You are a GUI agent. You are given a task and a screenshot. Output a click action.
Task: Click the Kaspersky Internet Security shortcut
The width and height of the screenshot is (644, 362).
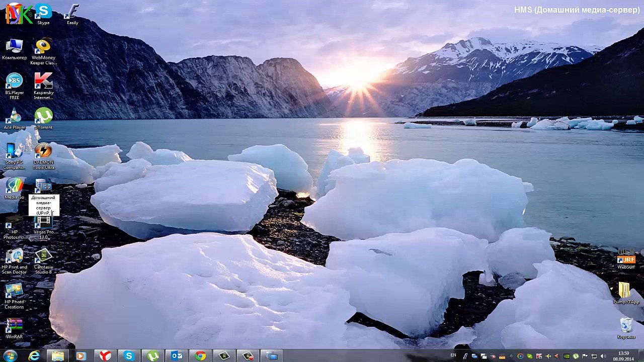(43, 86)
